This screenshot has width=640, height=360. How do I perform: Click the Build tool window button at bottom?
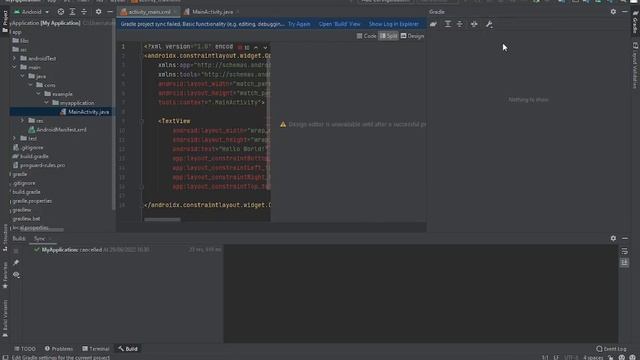[128, 349]
